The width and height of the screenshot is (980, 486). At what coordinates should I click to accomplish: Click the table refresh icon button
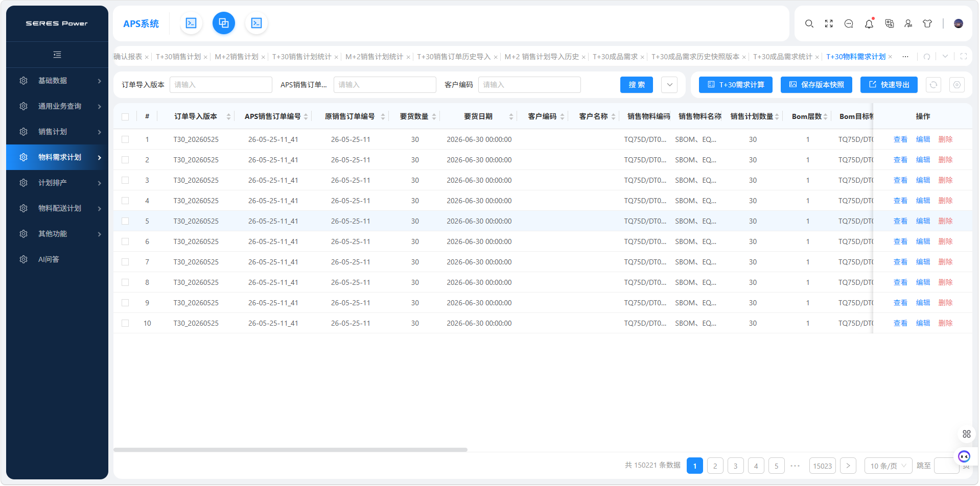tap(934, 85)
